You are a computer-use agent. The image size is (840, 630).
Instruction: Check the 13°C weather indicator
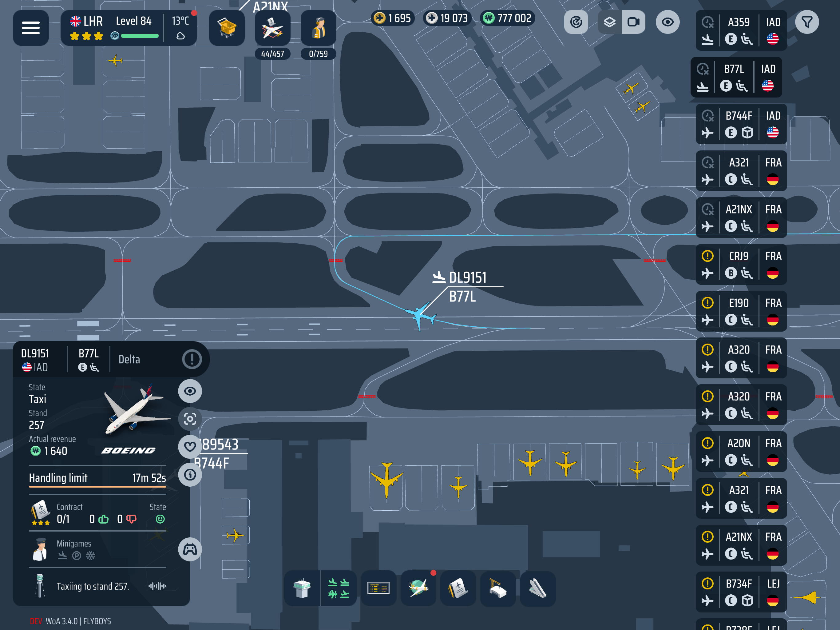(x=181, y=28)
